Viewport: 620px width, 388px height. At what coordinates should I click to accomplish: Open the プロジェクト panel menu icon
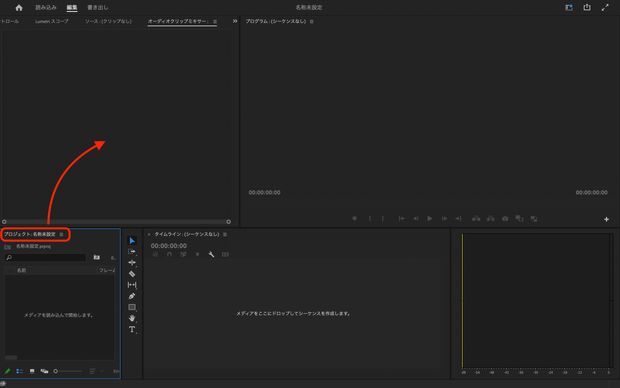click(61, 235)
